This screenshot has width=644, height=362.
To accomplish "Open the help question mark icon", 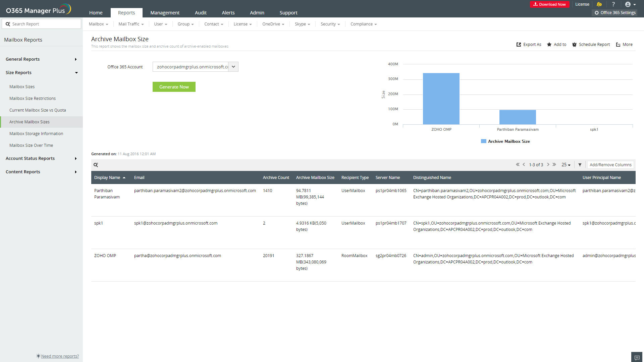I will (613, 4).
